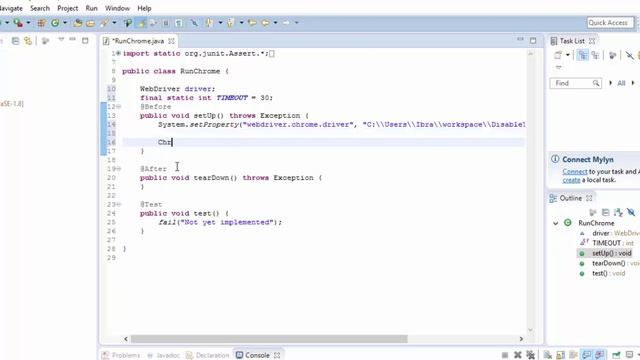
Task: Select driver field in Outline
Action: tap(616, 233)
